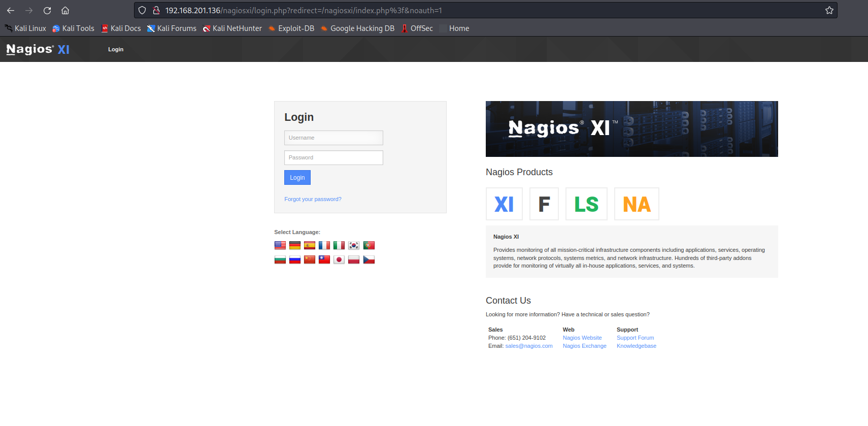Select the German flag language
The width and height of the screenshot is (868, 426).
[x=295, y=245]
